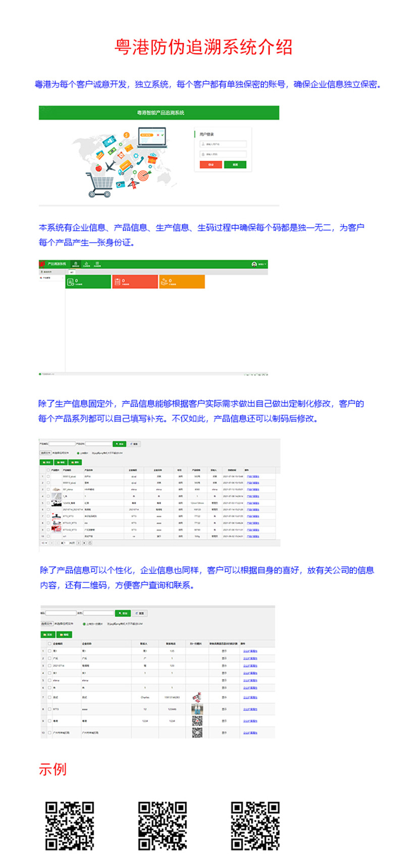Screen dimensions: 404x868
Task: Open the page size dropdown in product pager
Action: 44,543
